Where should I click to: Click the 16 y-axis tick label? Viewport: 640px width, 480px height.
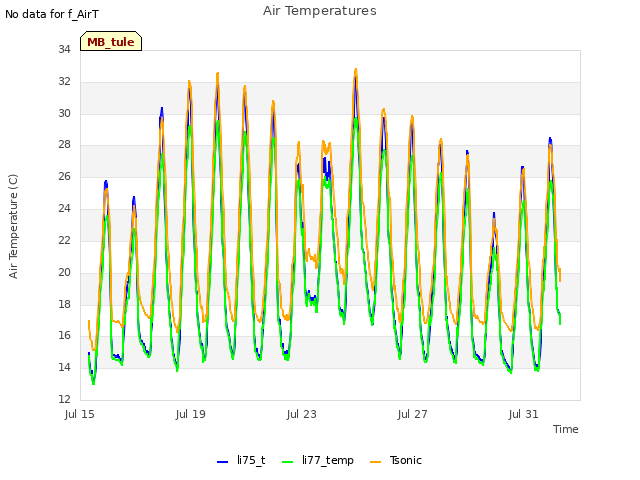click(x=64, y=336)
